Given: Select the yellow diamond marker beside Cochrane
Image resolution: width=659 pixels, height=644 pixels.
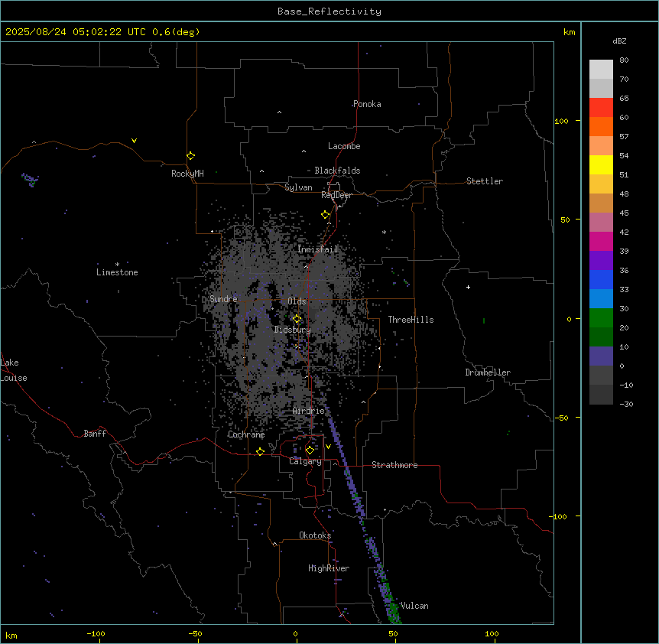Looking at the screenshot, I should point(260,451).
